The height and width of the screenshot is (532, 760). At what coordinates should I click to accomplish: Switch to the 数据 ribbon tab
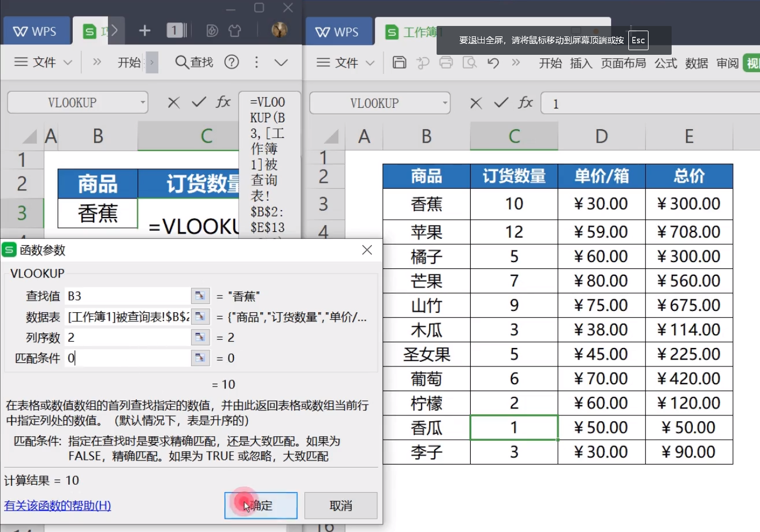[696, 63]
